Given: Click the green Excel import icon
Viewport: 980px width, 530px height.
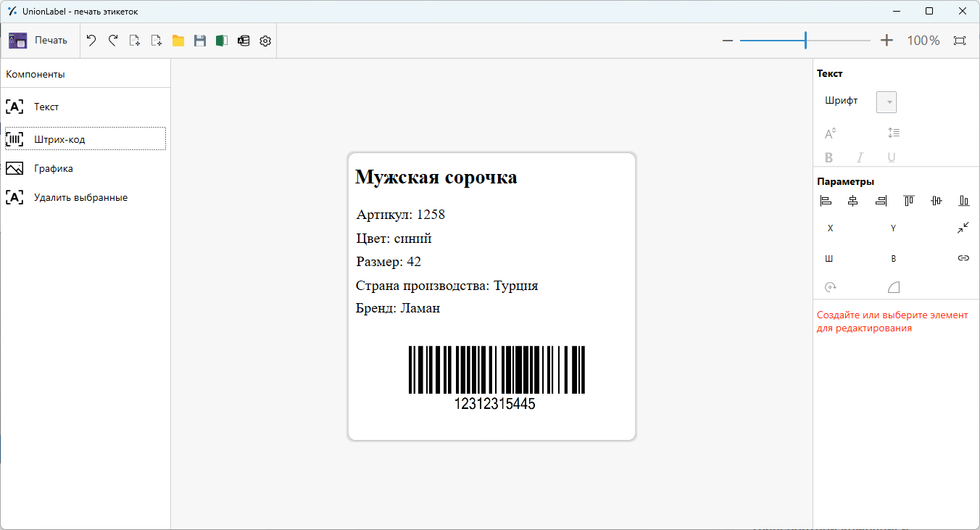Looking at the screenshot, I should 222,41.
